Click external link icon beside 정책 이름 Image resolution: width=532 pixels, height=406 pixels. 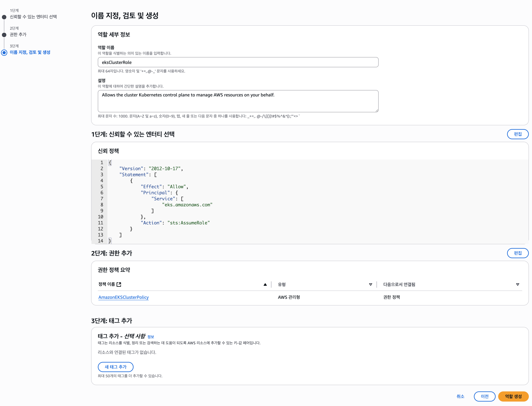tap(119, 285)
